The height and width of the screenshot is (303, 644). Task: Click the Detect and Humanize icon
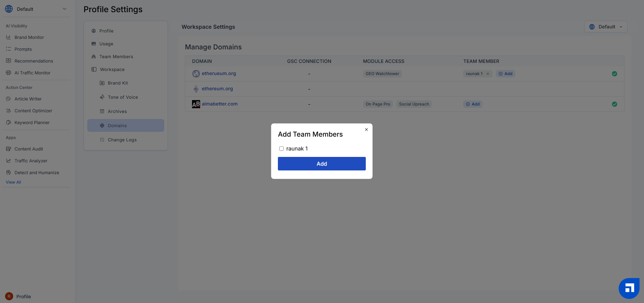(x=8, y=173)
